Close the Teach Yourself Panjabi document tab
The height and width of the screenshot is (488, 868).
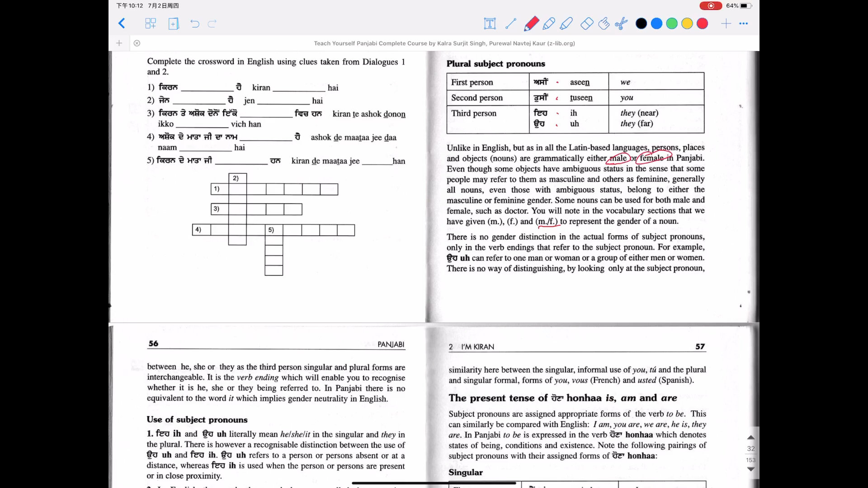(137, 43)
